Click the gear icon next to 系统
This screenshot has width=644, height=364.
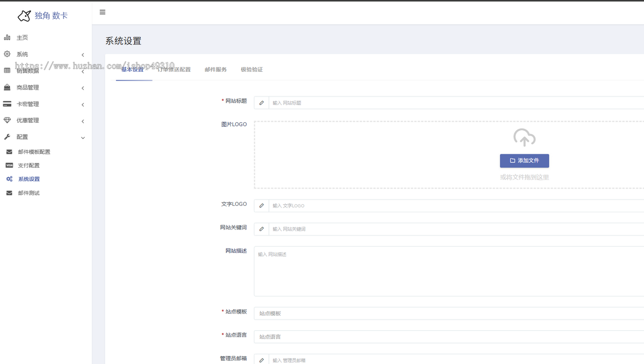click(x=7, y=54)
